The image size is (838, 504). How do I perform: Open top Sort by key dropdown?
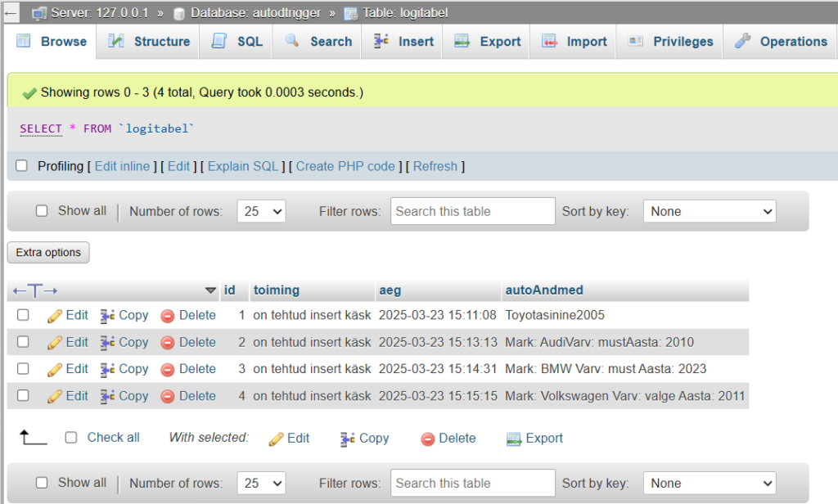(x=710, y=211)
